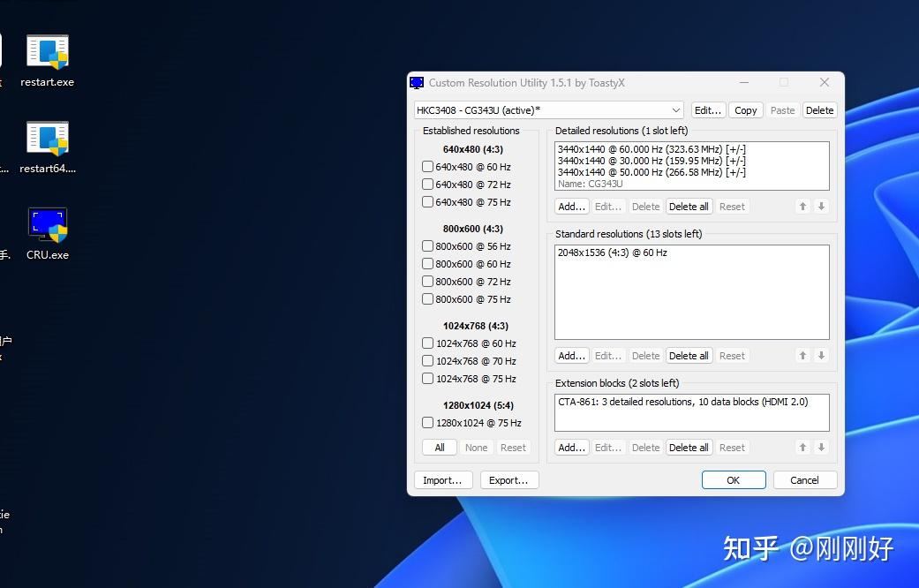Add a new extension block
This screenshot has width=919, height=588.
(571, 448)
